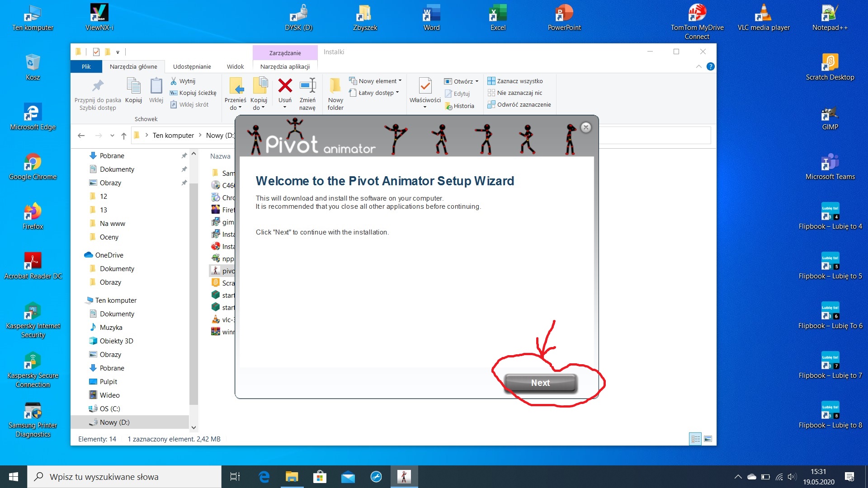
Task: Open Microsoft Teams desktop shortcut
Action: [x=830, y=167]
